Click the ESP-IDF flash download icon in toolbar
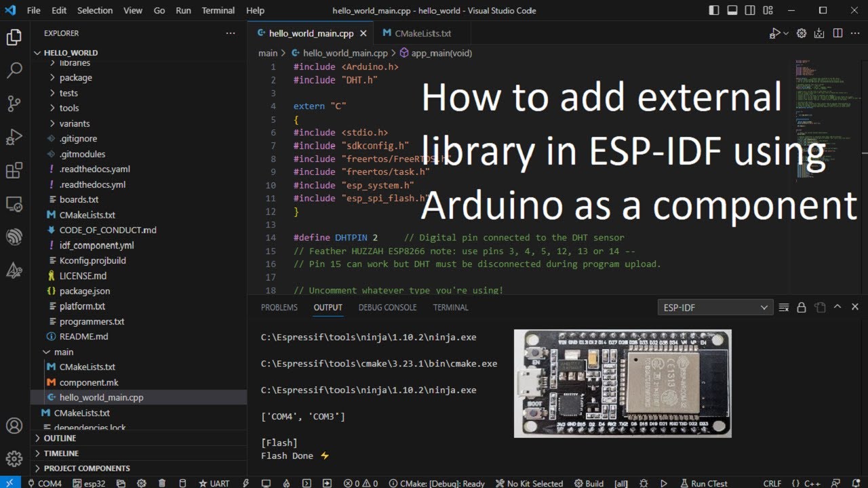The width and height of the screenshot is (868, 488). click(819, 33)
